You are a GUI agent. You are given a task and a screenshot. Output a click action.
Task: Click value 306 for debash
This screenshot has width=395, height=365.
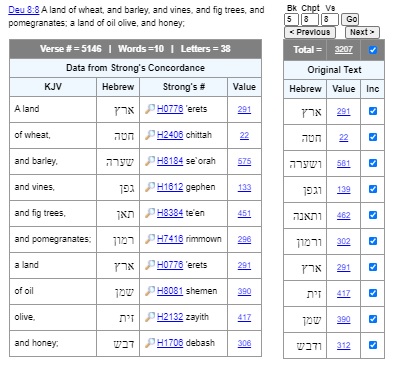244,343
